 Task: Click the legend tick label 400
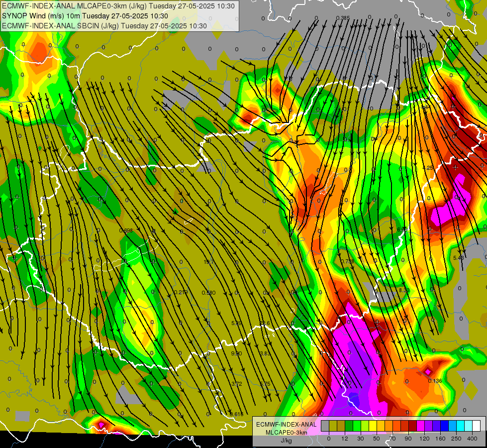[472, 439]
